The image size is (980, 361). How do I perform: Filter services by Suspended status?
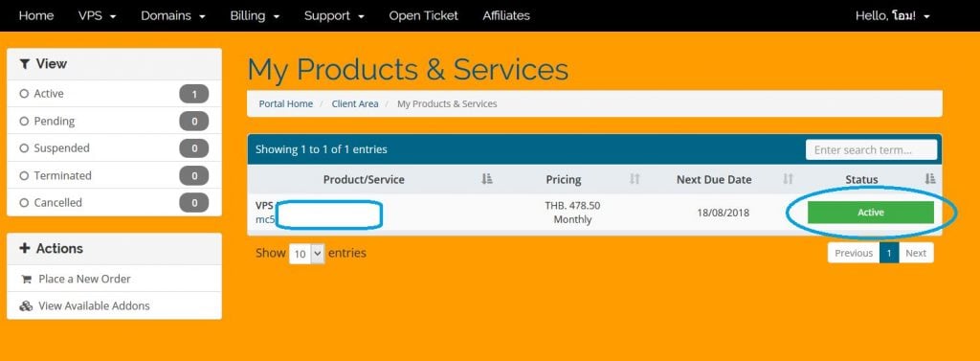point(114,148)
